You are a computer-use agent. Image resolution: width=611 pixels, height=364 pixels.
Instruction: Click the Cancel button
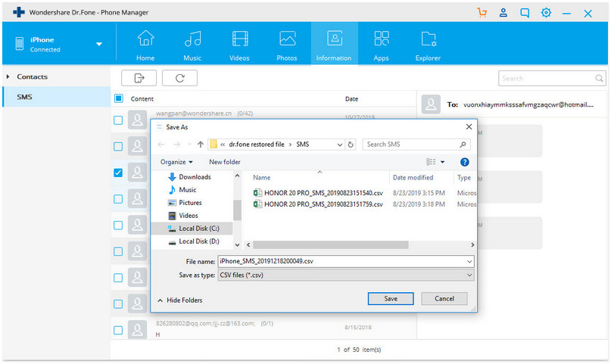click(444, 299)
